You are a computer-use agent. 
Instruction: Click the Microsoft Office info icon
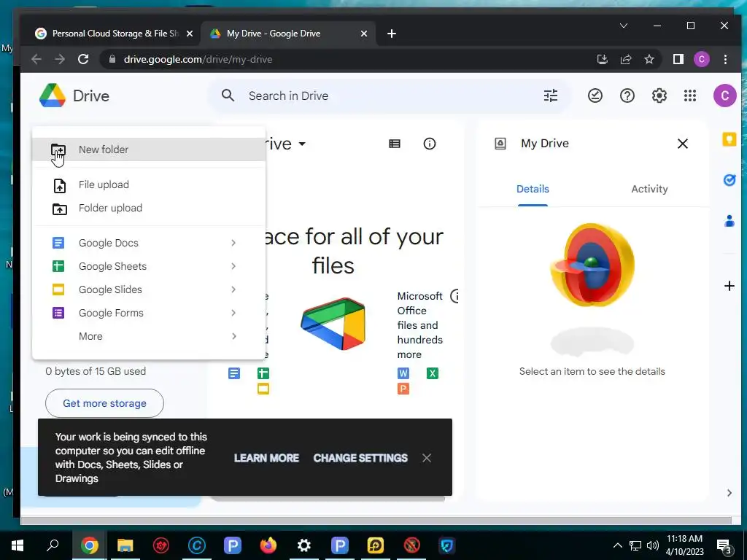pos(455,296)
